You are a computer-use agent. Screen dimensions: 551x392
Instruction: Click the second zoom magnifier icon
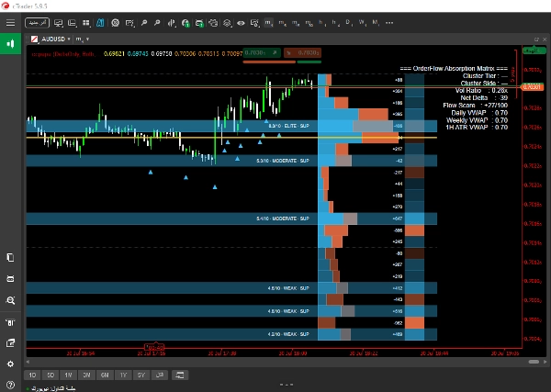[x=157, y=23]
